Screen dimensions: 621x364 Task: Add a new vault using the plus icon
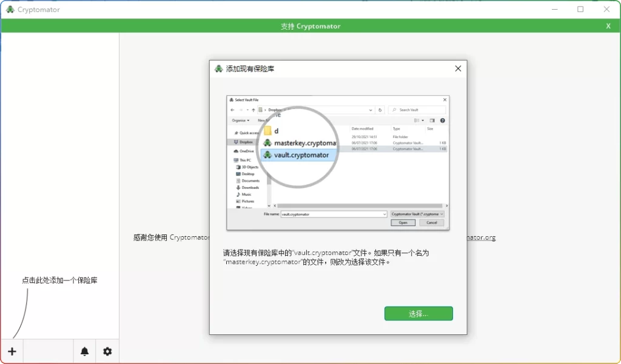tap(12, 351)
